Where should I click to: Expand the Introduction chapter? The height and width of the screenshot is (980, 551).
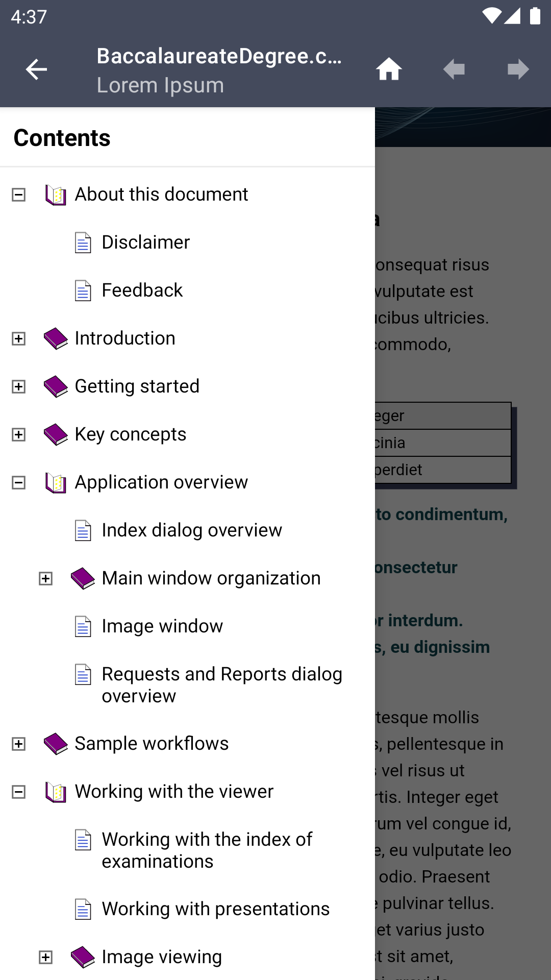pos(19,338)
